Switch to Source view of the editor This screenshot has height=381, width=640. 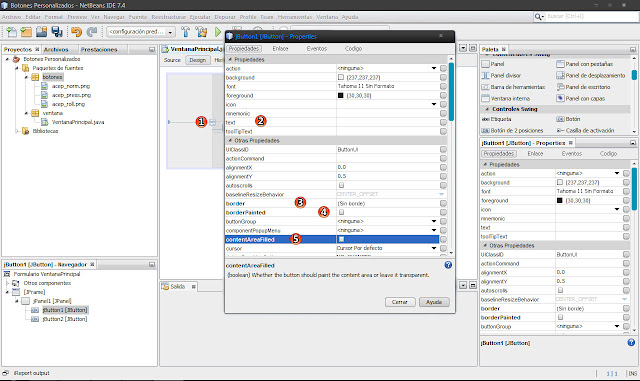click(172, 60)
